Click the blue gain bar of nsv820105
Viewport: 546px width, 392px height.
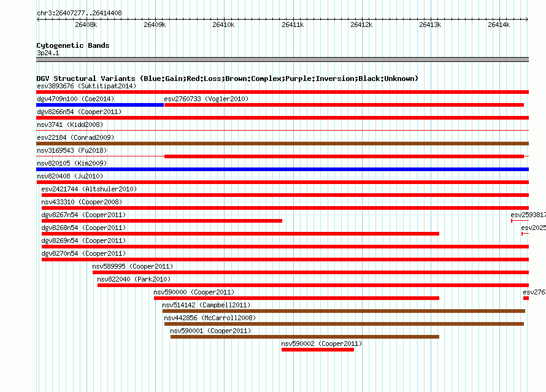[x=282, y=169]
